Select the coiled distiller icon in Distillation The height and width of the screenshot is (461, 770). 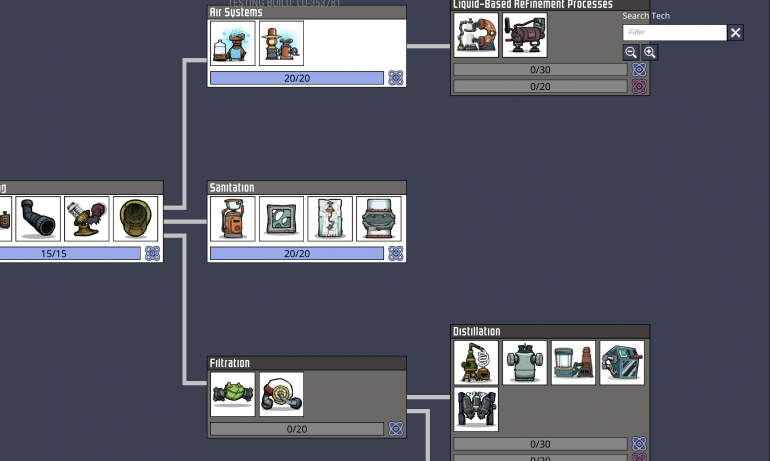tap(476, 362)
